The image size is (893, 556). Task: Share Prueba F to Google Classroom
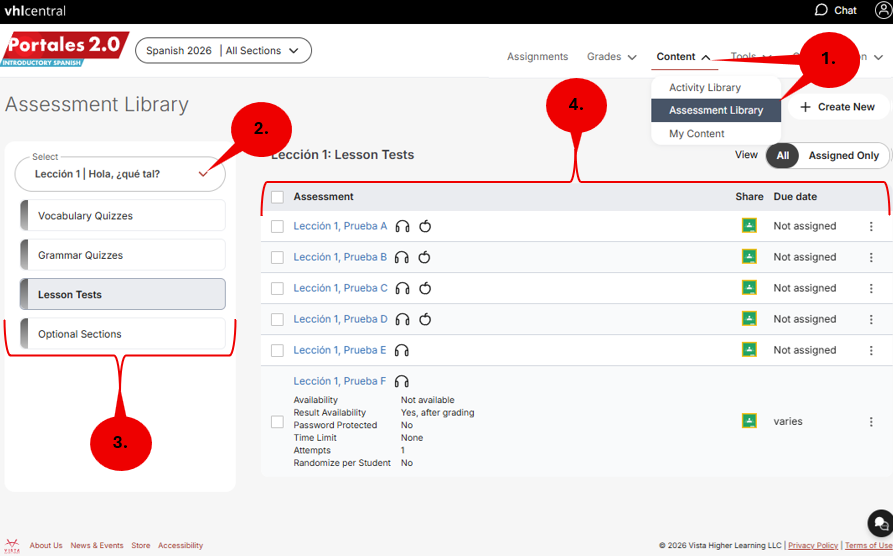coord(749,421)
